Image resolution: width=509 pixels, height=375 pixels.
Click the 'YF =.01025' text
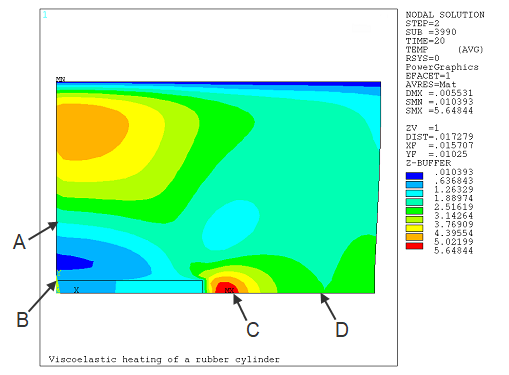tap(436, 154)
